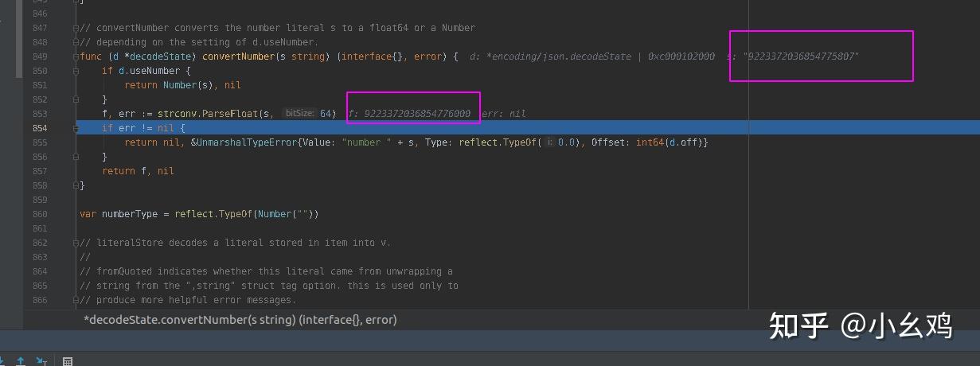Click line number 854 in the gutter
Image resolution: width=980 pixels, height=366 pixels.
(x=39, y=128)
